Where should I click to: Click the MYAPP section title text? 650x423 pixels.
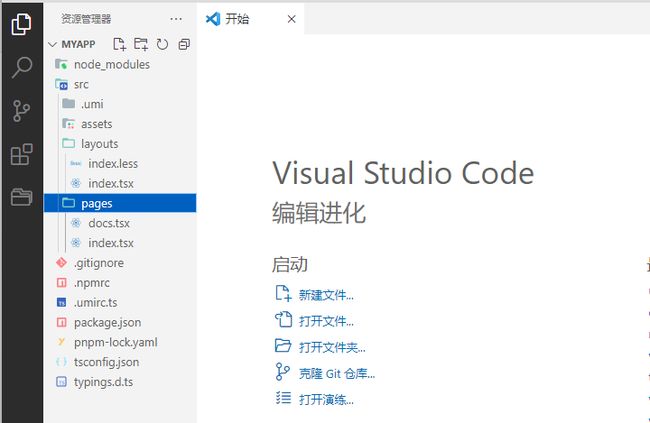tap(78, 44)
